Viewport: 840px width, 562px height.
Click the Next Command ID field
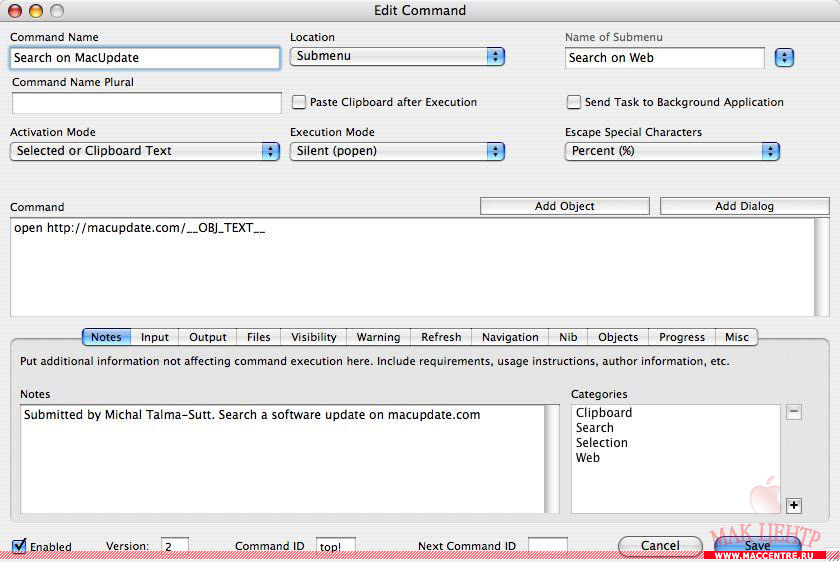click(x=548, y=546)
